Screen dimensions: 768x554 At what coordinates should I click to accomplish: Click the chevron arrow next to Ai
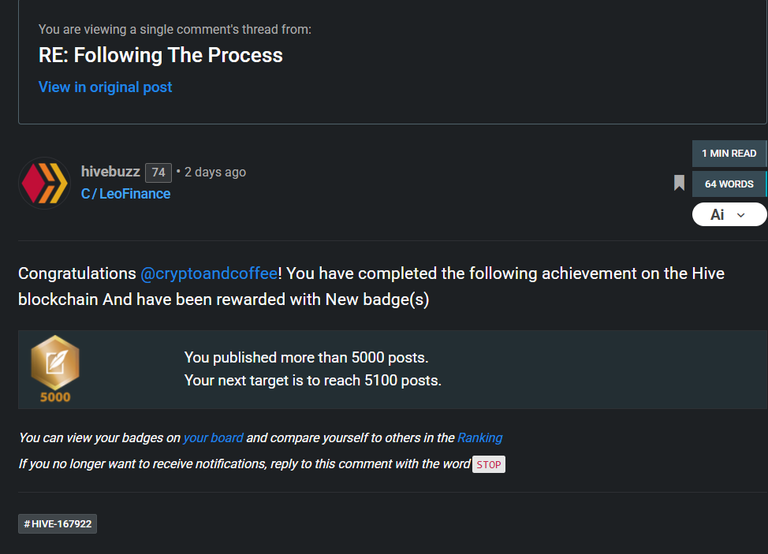pos(741,215)
